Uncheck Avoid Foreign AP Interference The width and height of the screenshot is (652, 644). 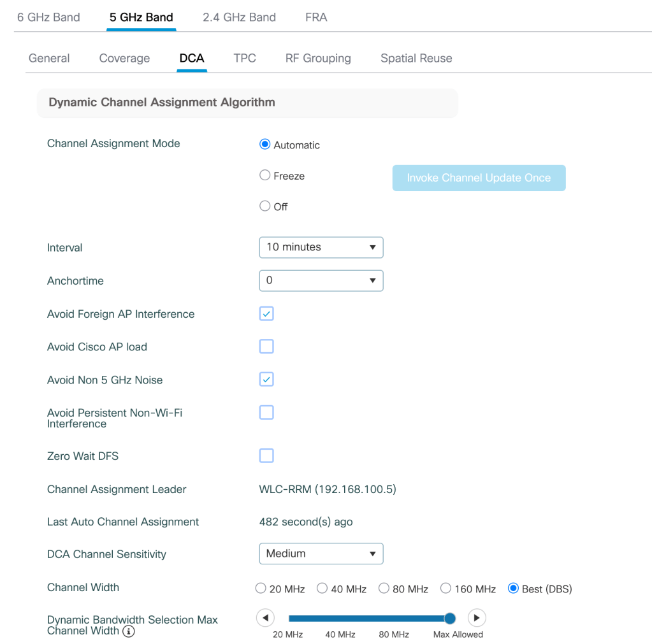click(266, 313)
